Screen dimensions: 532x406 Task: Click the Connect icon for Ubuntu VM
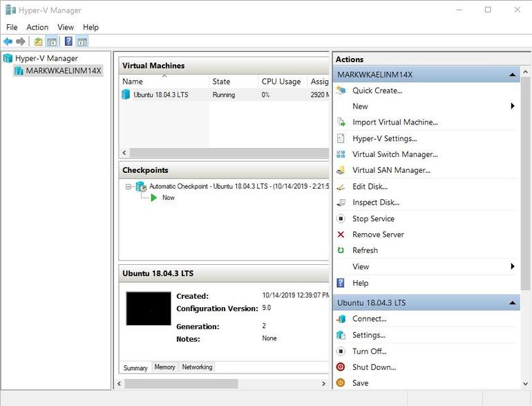click(x=341, y=319)
